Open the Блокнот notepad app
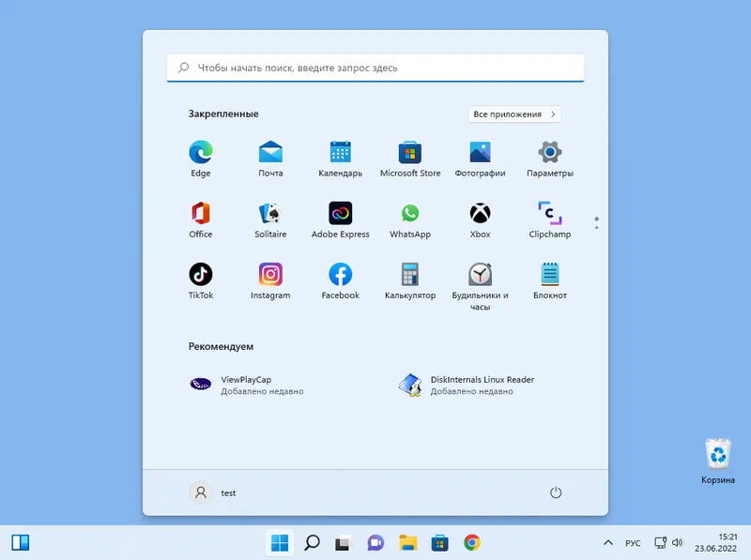 coord(550,281)
